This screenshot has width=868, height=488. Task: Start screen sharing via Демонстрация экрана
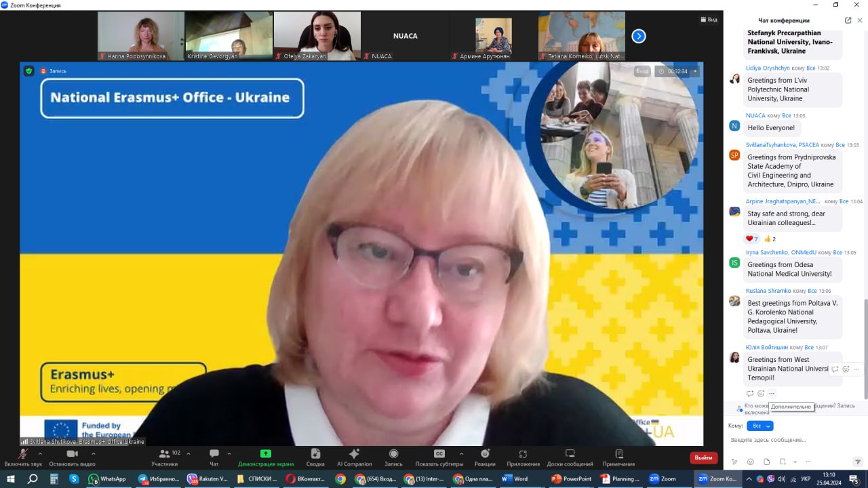(266, 457)
